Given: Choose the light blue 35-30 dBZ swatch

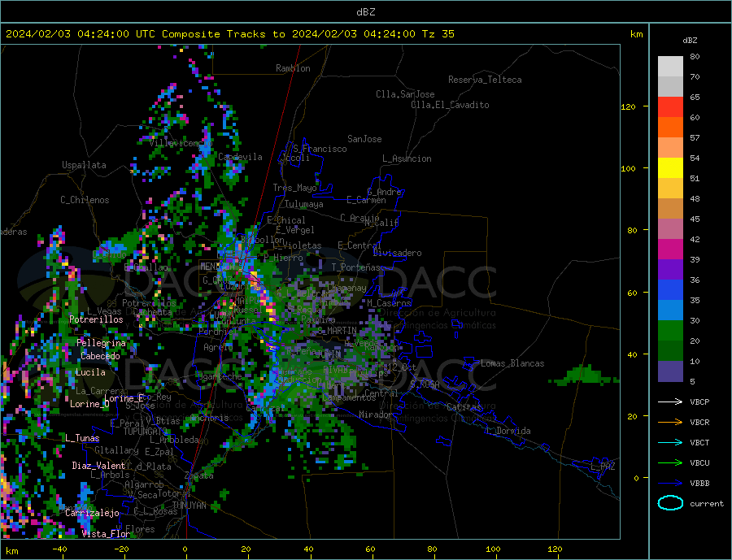Looking at the screenshot, I should tap(670, 310).
